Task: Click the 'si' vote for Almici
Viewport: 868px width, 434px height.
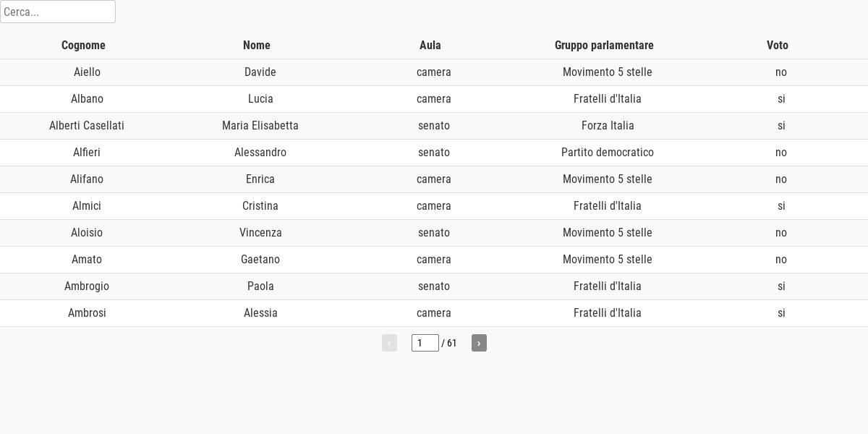Action: pos(781,206)
